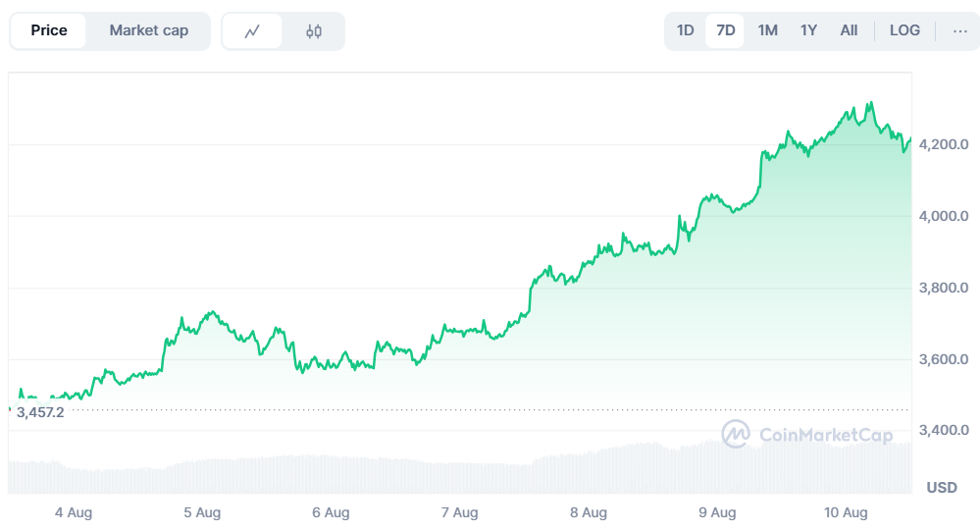Click the 4,200.0 price axis label
The height and width of the screenshot is (532, 980).
coord(942,144)
